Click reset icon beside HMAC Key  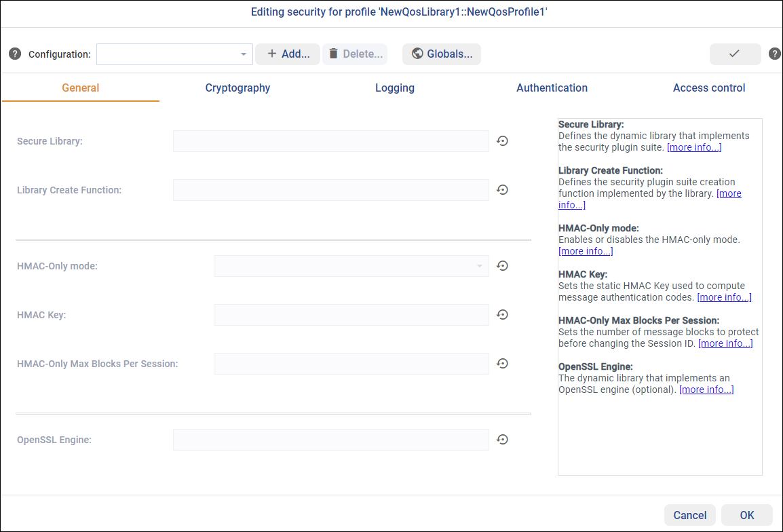(502, 315)
